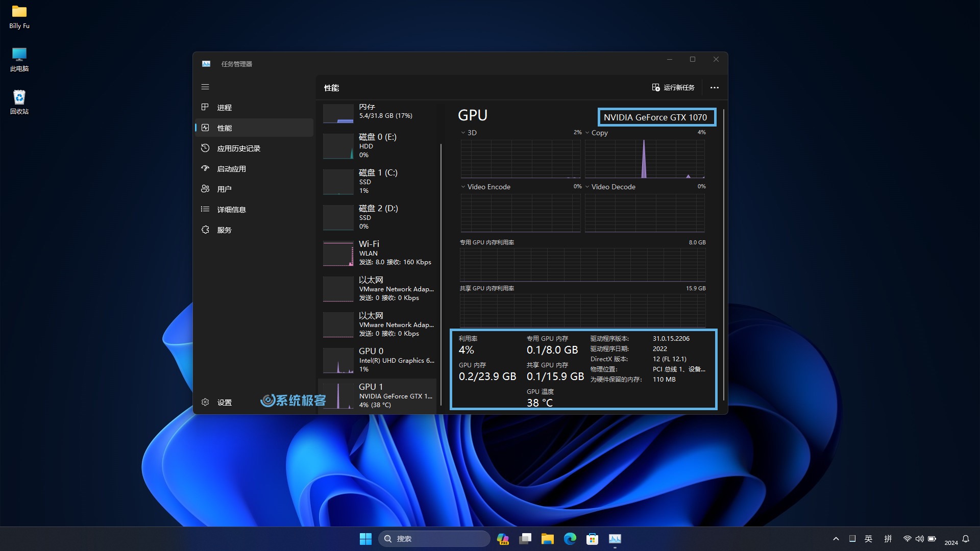This screenshot has width=980, height=551.
Task: Open the Video Decode engine dropdown
Action: (587, 187)
